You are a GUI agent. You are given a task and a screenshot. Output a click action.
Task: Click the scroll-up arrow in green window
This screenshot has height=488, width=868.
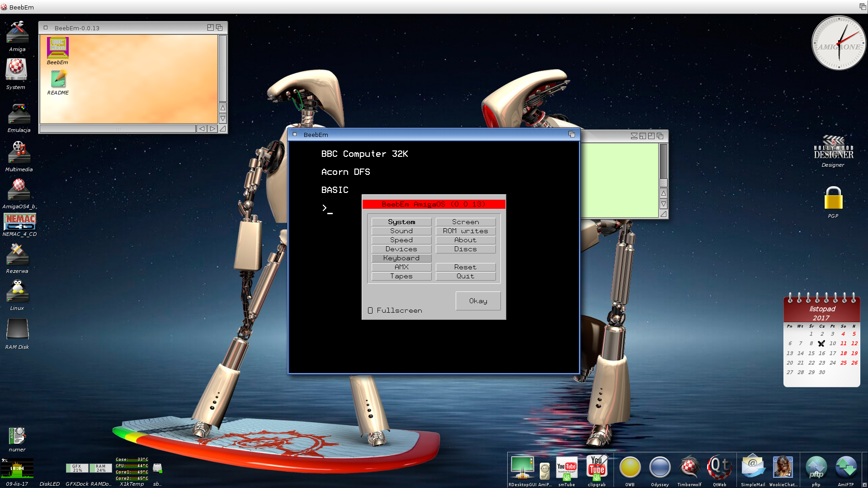[x=663, y=193]
